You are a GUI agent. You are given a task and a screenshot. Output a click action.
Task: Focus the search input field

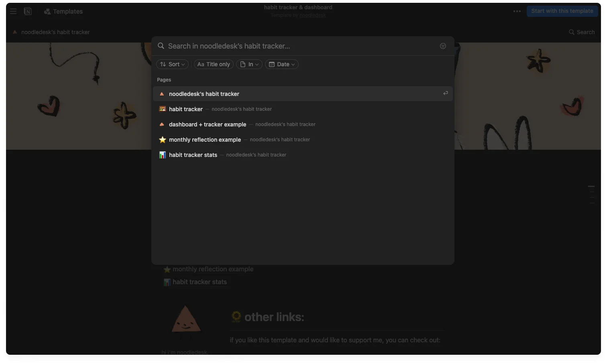(x=301, y=46)
